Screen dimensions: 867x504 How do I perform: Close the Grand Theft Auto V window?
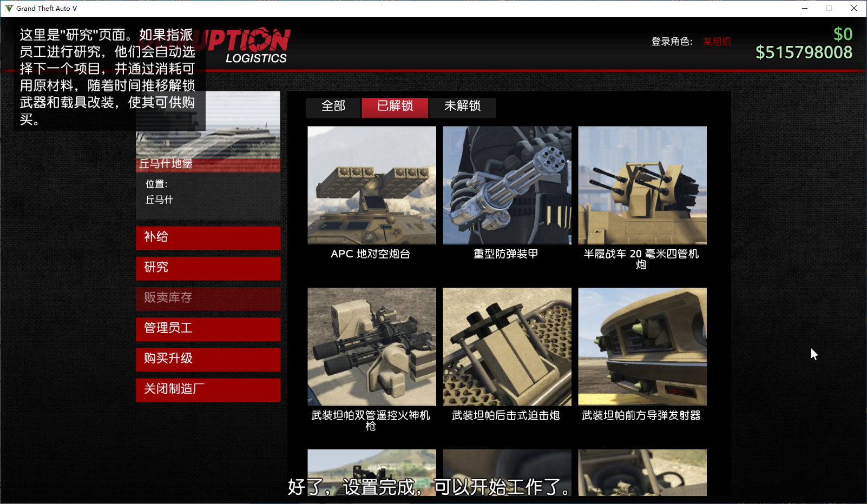click(x=854, y=8)
